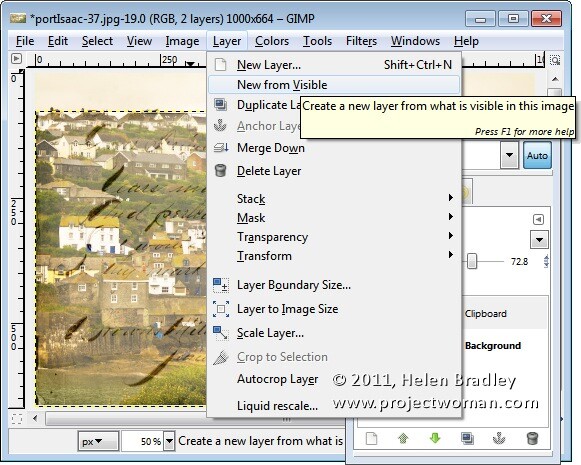Click duplicate layer icon in Layers panel
This screenshot has width=581, height=465.
(467, 438)
